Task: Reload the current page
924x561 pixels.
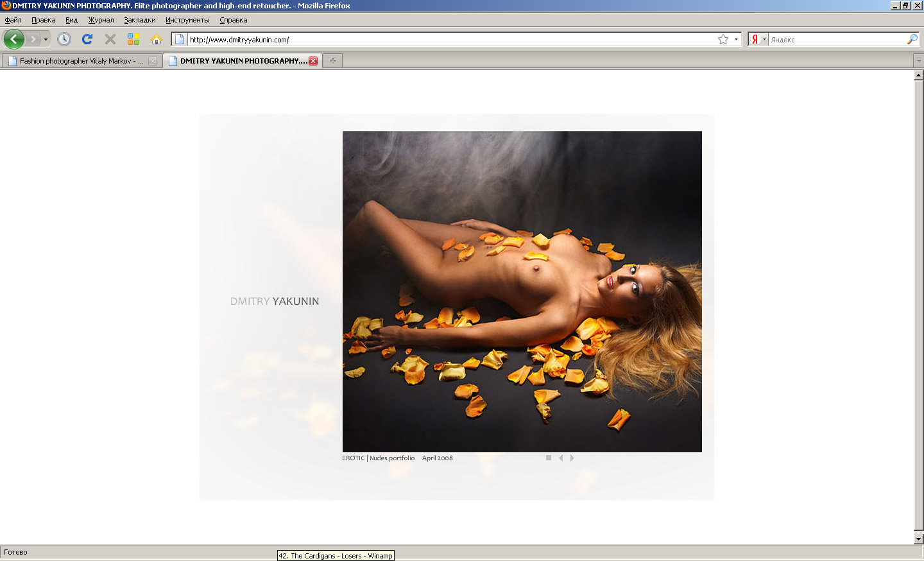Action: point(87,39)
